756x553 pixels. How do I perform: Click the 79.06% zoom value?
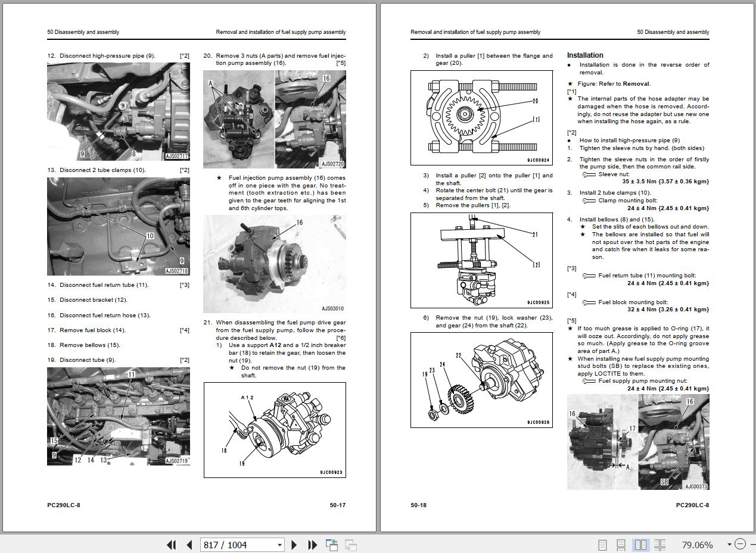click(x=697, y=545)
